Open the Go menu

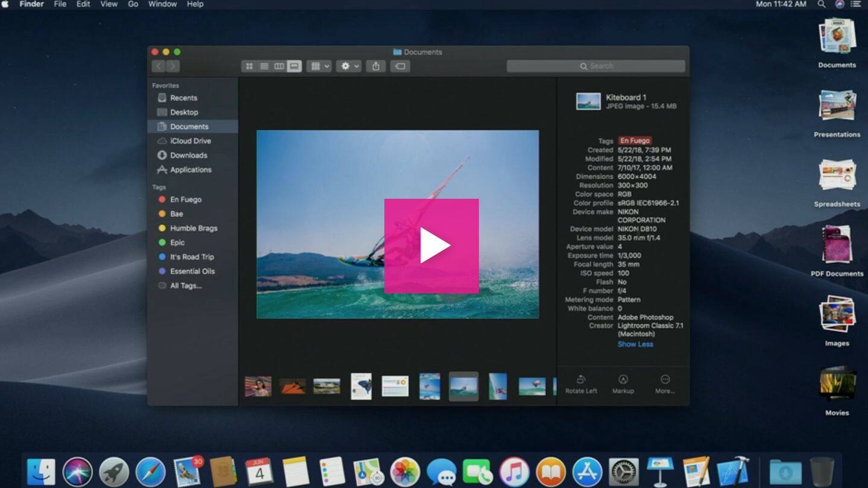click(x=133, y=4)
